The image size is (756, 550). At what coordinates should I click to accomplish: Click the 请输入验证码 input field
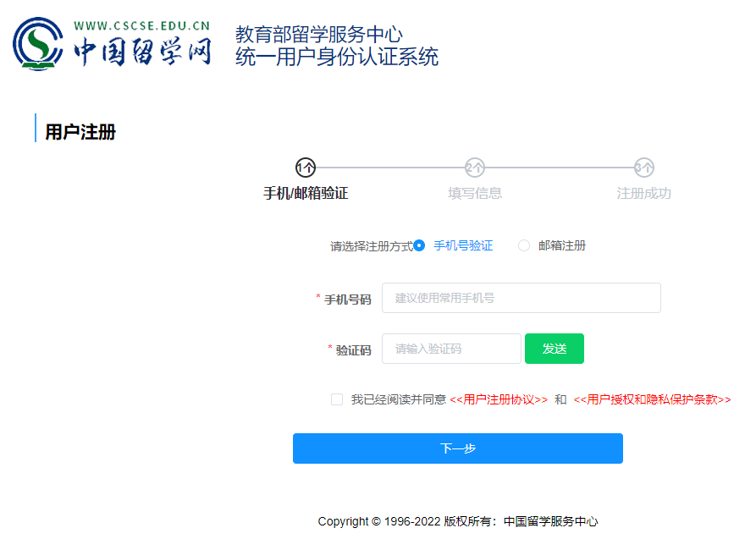(x=451, y=349)
